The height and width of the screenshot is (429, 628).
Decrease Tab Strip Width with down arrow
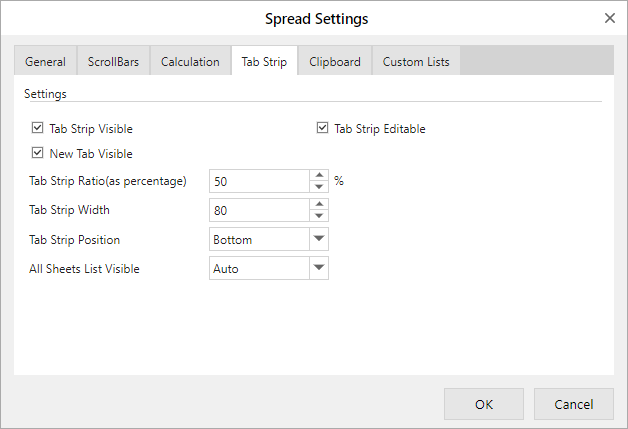[319, 216]
